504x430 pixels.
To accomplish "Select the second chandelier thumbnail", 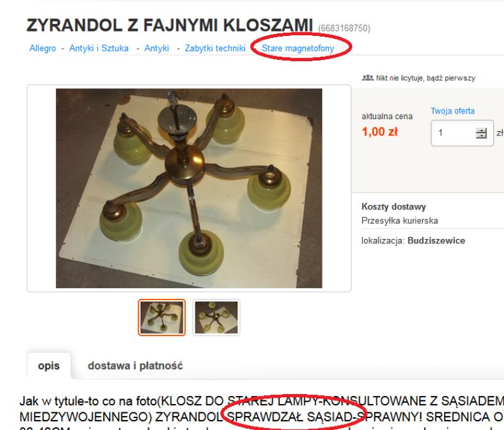I will 216,317.
